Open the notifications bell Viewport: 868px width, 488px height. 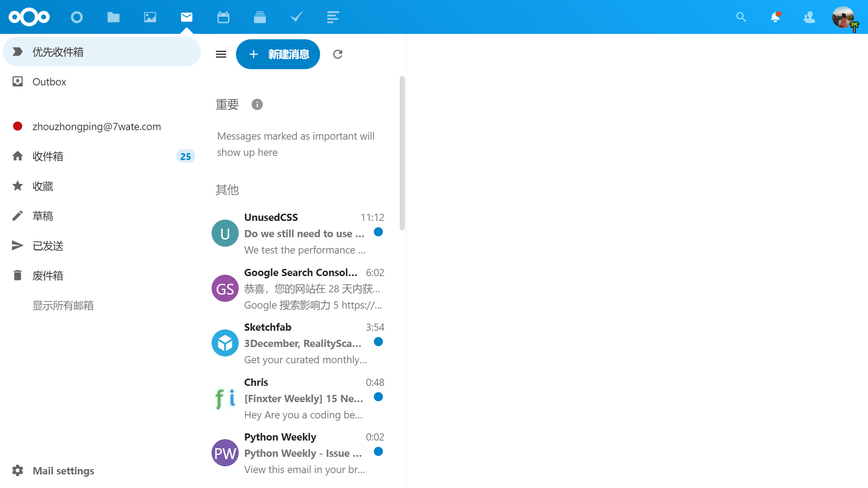tap(775, 17)
